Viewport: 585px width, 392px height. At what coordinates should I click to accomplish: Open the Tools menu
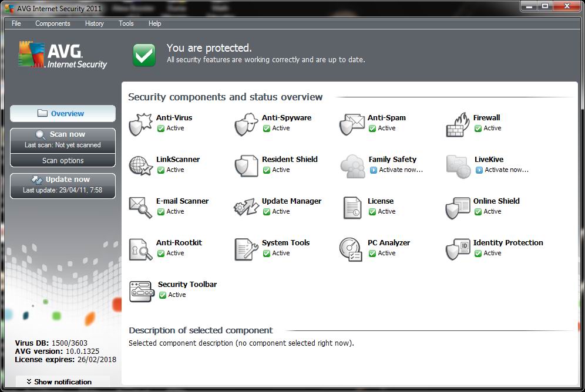126,23
